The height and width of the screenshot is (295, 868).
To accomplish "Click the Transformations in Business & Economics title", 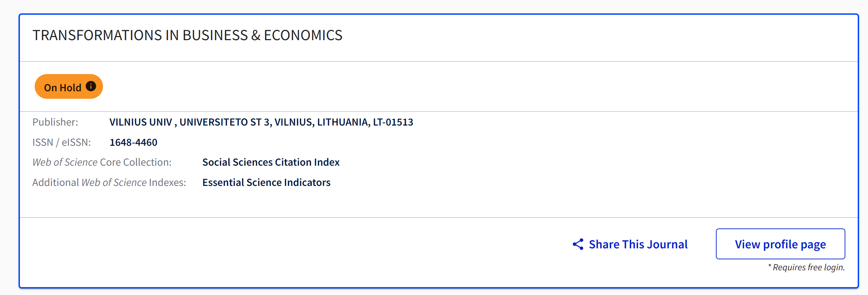I will pos(187,35).
